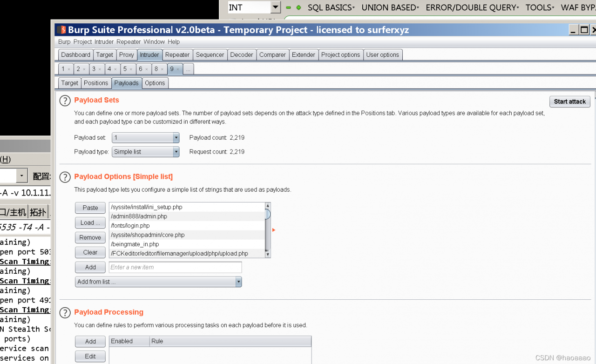Open the Intruder menu in menu bar
Viewport: 596px width, 364px height.
pyautogui.click(x=104, y=41)
